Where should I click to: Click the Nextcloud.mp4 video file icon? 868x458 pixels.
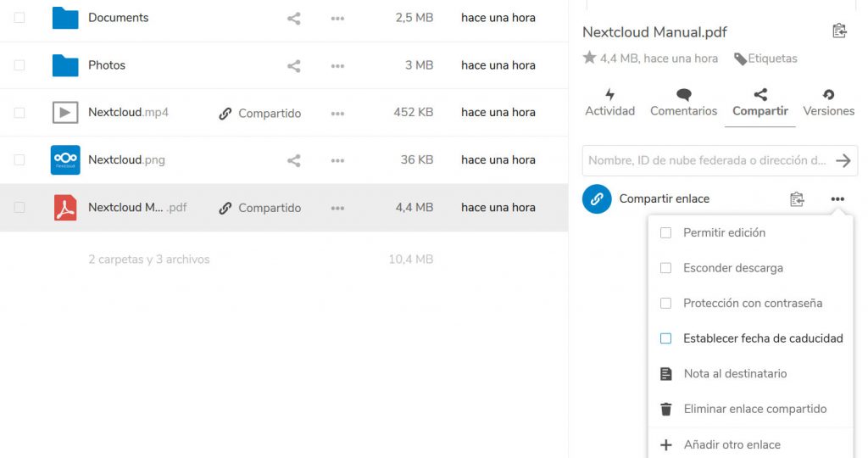tap(65, 113)
